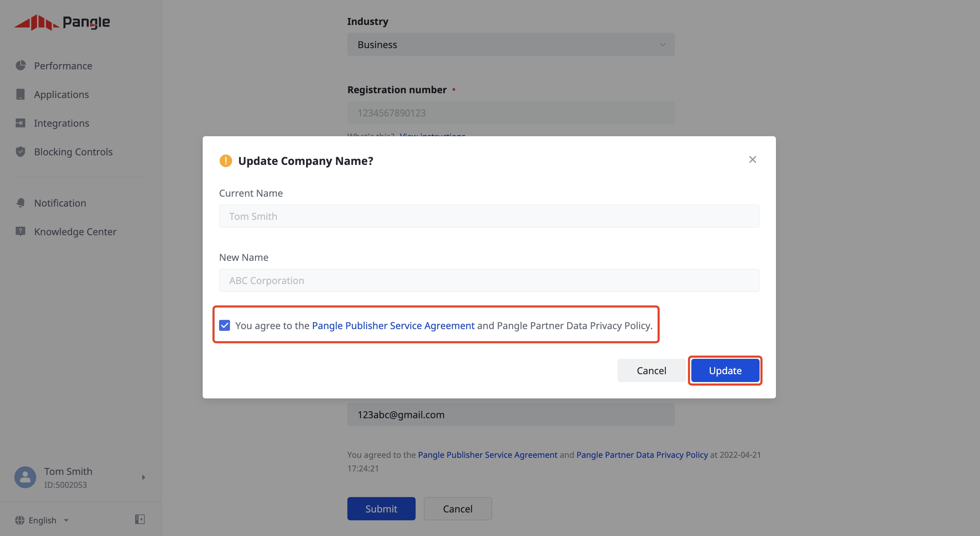
Task: Open Knowledge Center in sidebar
Action: (x=75, y=231)
